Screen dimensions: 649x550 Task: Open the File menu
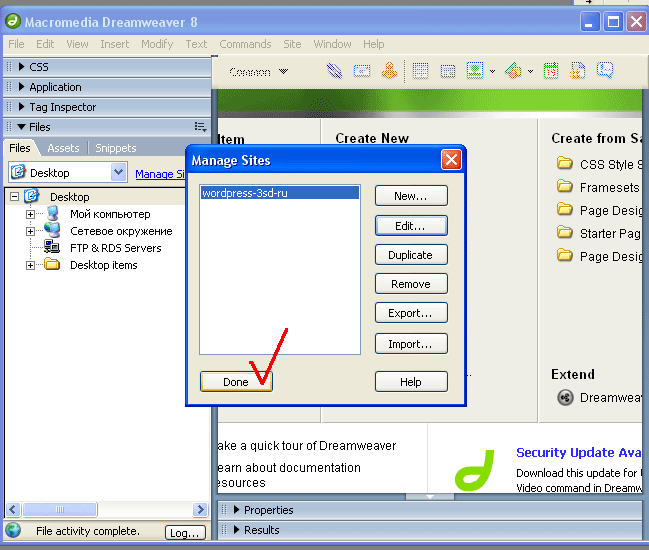(x=16, y=44)
